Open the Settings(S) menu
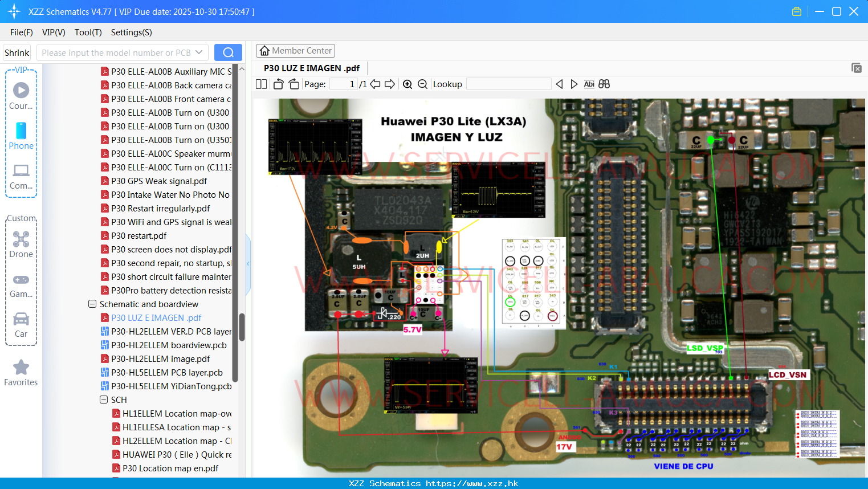Screen dimensions: 868x489 pyautogui.click(x=132, y=32)
